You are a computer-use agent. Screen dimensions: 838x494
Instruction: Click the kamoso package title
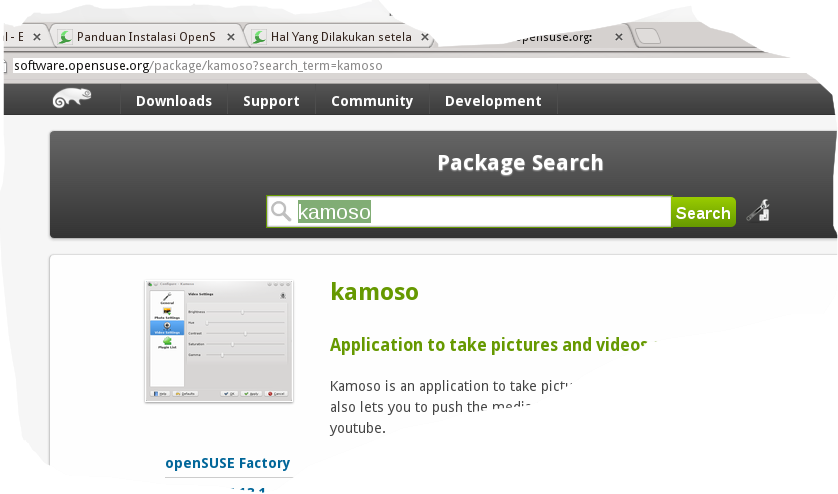click(x=374, y=292)
